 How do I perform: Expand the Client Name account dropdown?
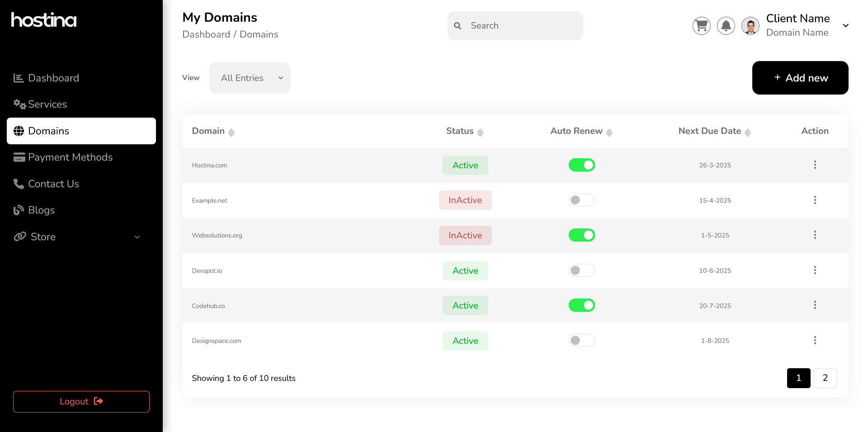845,26
